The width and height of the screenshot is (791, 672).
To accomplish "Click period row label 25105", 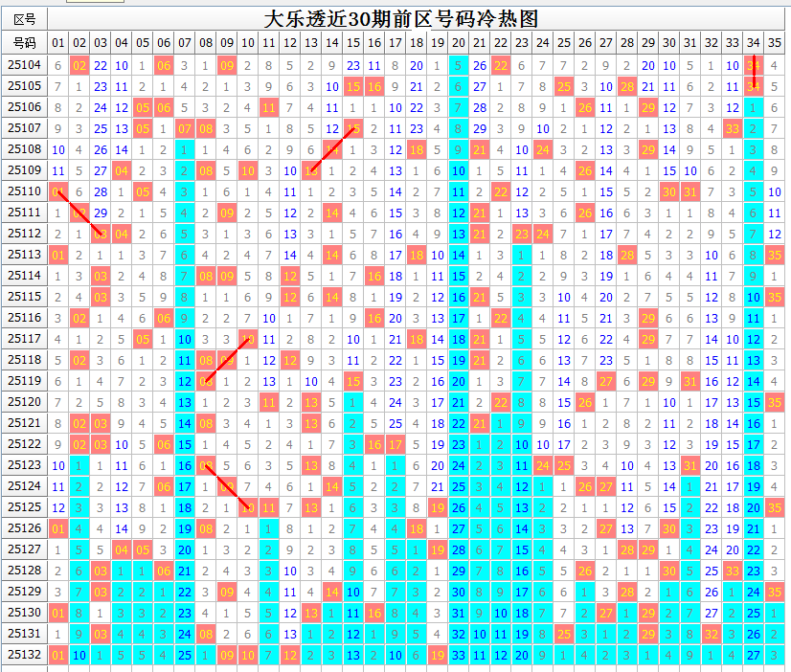I will pos(24,86).
